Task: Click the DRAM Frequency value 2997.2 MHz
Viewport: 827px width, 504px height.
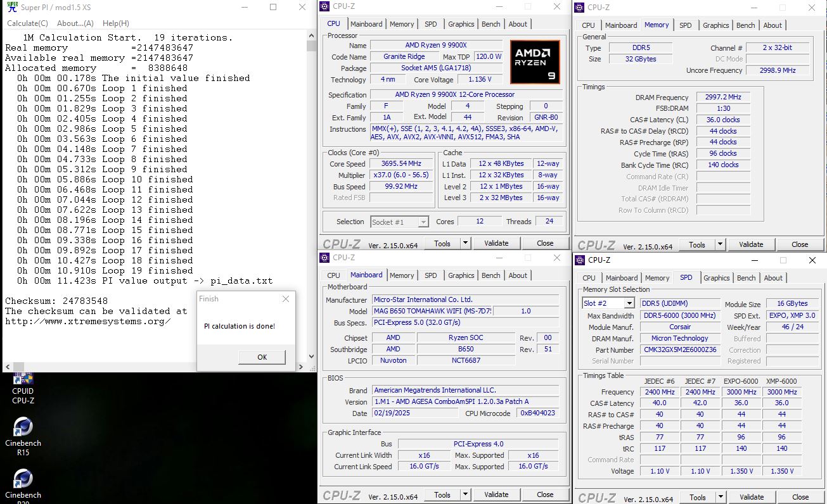Action: pos(722,98)
